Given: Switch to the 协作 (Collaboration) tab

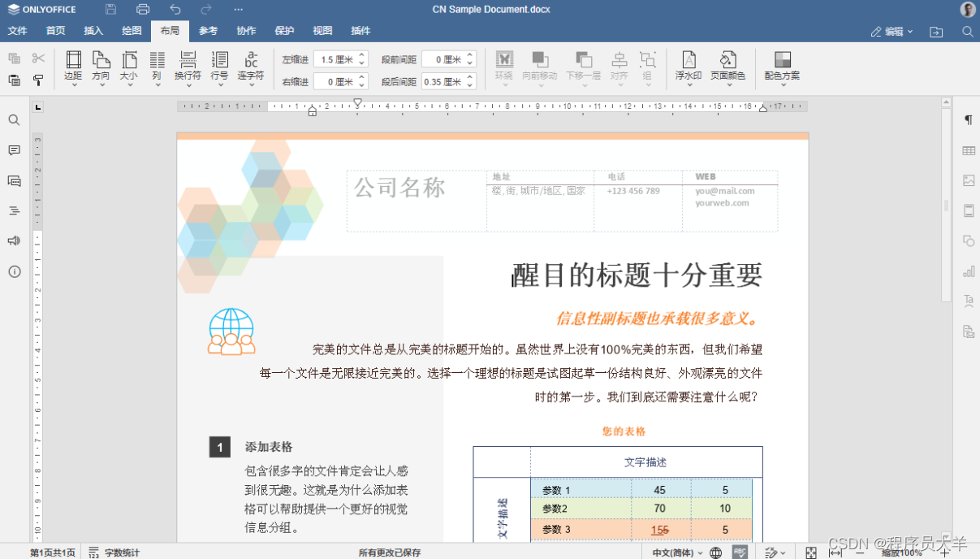Looking at the screenshot, I should [x=246, y=31].
